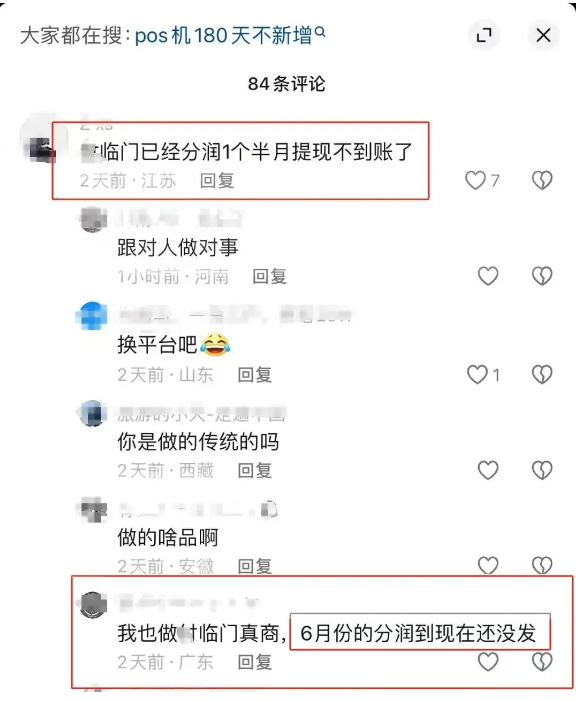Like the comment 你是做的传统的吗

[488, 470]
